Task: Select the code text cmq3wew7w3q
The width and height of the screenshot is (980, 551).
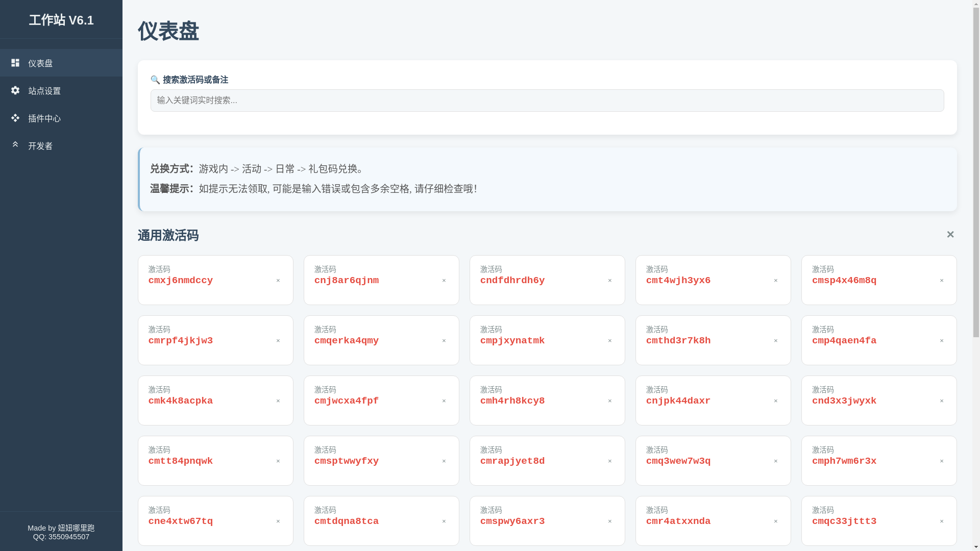Action: coord(678,461)
